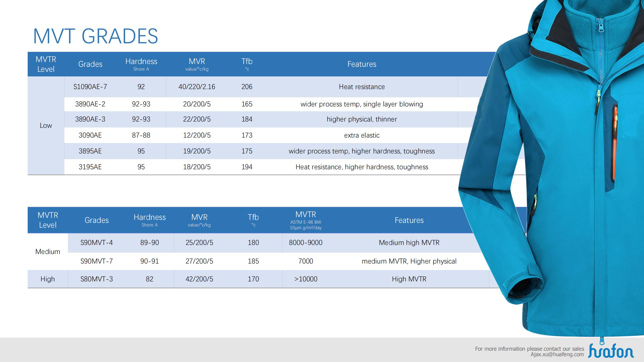Click the High MVTR level cell
Screen dimensions: 644x362
click(x=48, y=279)
